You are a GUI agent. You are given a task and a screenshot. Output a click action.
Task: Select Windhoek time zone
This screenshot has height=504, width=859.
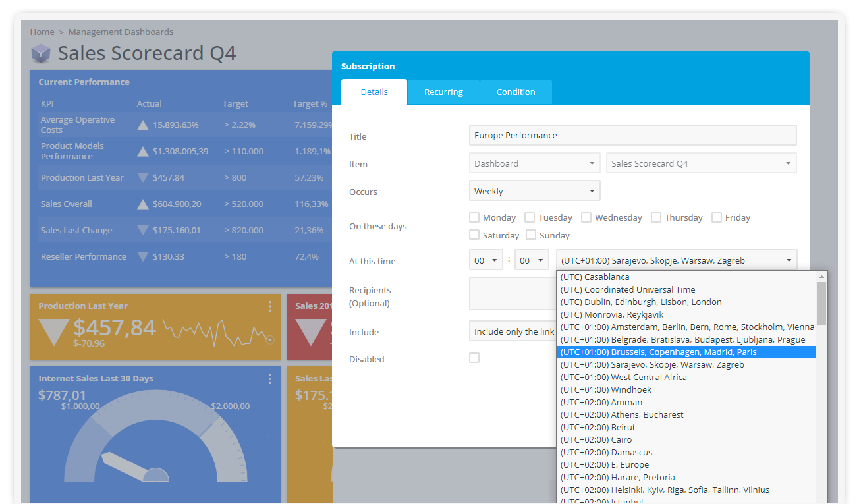pyautogui.click(x=686, y=390)
